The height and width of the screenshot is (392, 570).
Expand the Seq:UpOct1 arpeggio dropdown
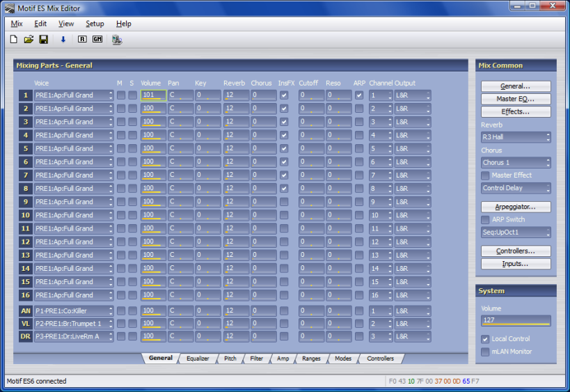click(516, 233)
